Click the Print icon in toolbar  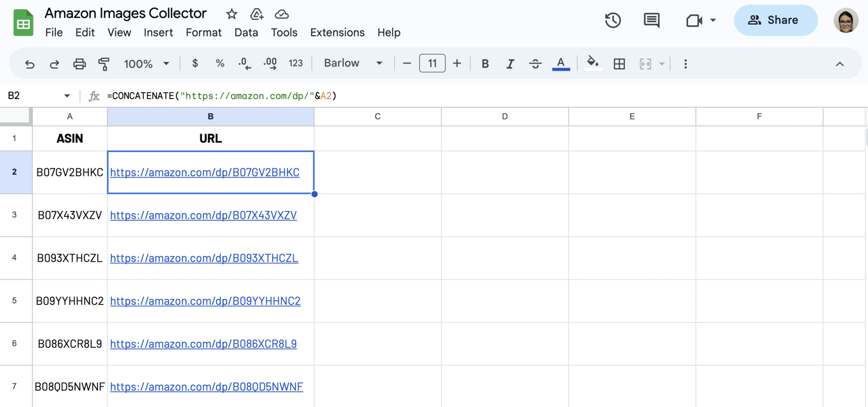tap(79, 64)
